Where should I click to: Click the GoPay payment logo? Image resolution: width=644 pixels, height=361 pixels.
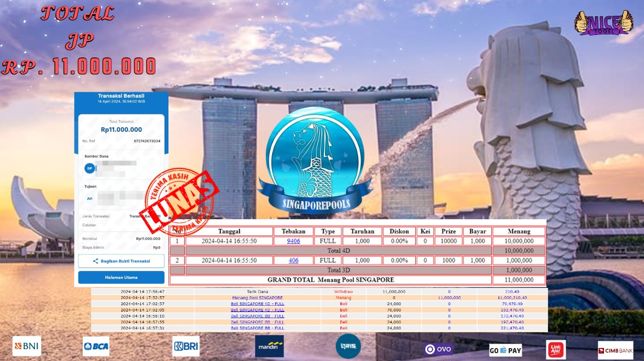tap(505, 350)
